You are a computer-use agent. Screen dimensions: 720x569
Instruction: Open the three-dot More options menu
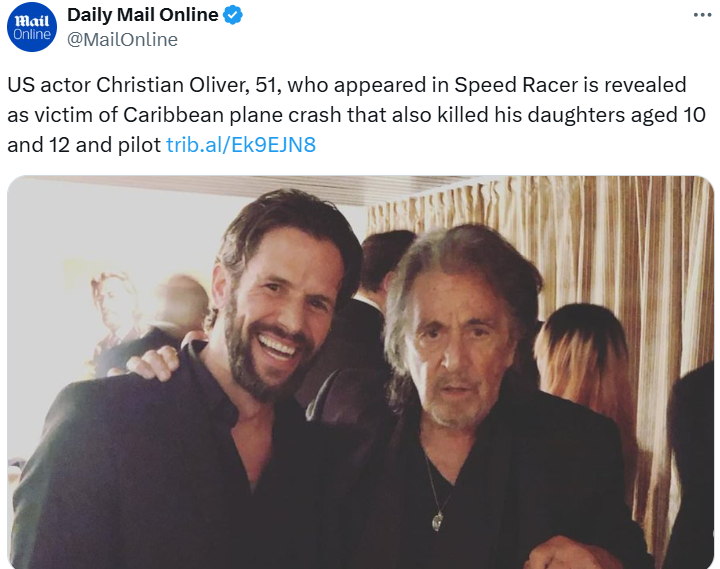(703, 15)
